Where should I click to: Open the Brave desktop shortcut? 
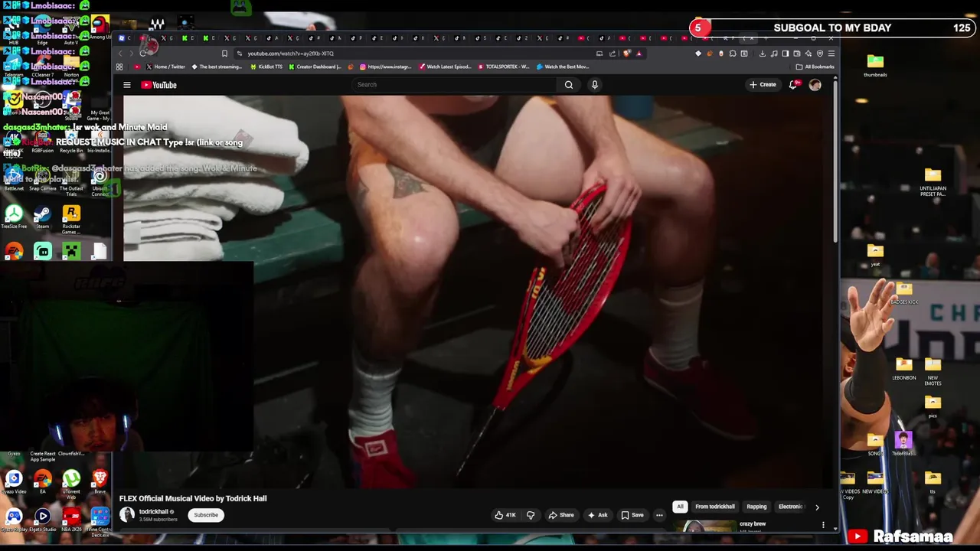(100, 481)
